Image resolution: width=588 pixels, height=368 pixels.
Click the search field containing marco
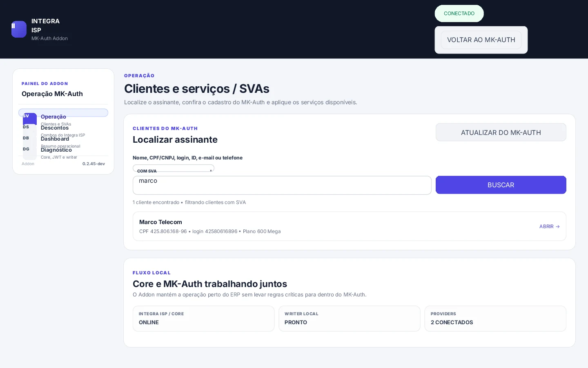pyautogui.click(x=282, y=185)
